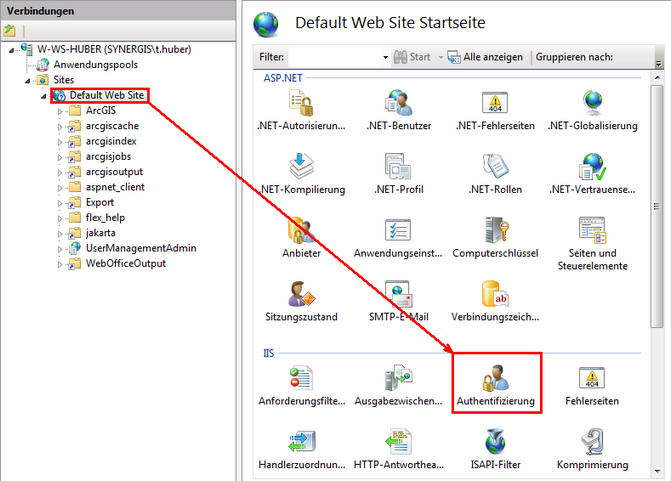The width and height of the screenshot is (671, 481).
Task: Open Ausgabezwischenspeicherung feature
Action: (x=398, y=386)
